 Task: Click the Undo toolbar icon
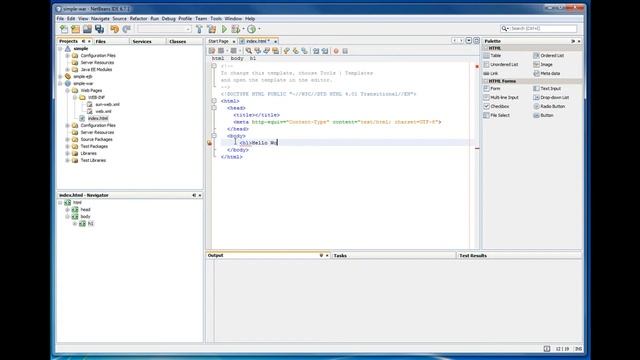[x=115, y=29]
